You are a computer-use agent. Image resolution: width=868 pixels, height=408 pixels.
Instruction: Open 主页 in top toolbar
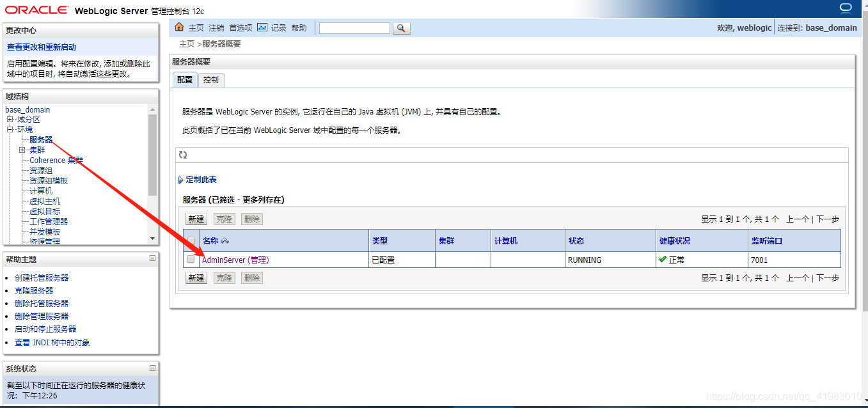196,28
